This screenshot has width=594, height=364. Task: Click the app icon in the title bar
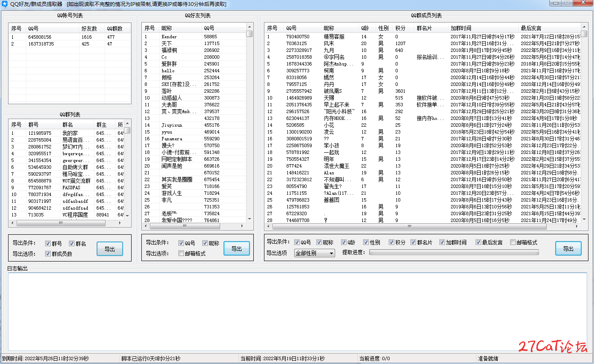(5, 4)
